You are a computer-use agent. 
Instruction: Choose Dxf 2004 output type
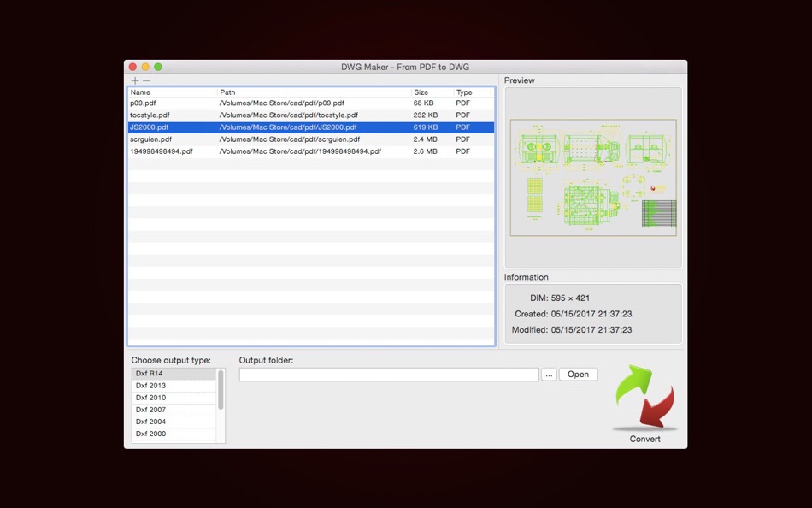(174, 422)
